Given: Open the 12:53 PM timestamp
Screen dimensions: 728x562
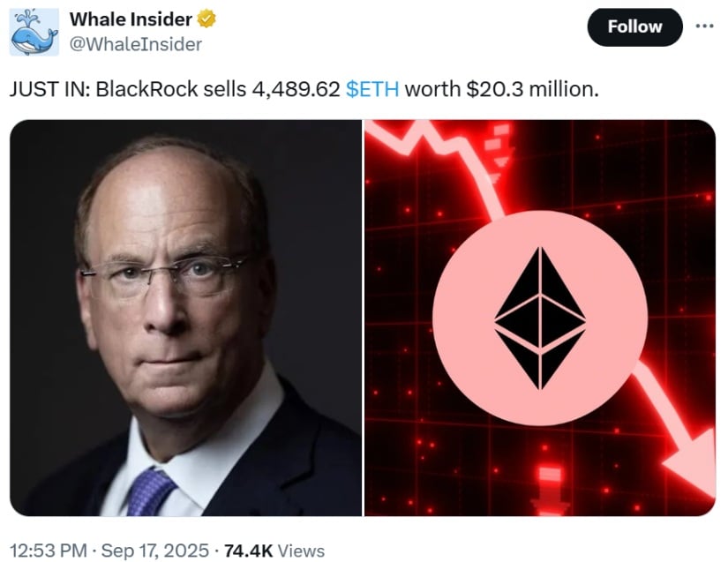Looking at the screenshot, I should point(49,551).
